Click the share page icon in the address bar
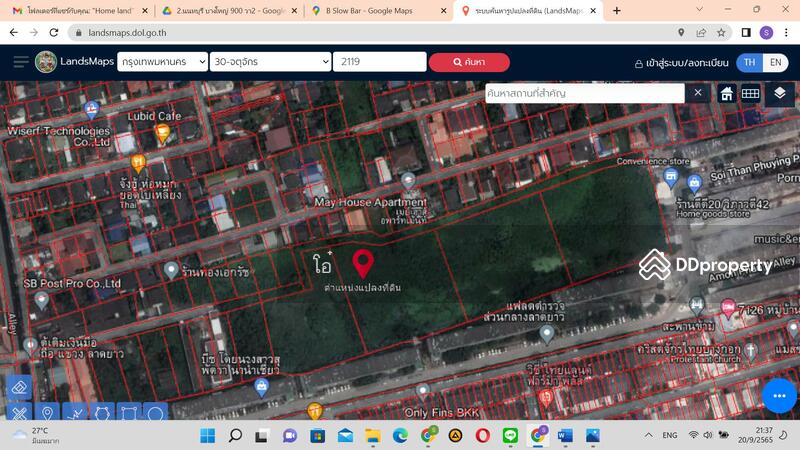 pyautogui.click(x=701, y=33)
